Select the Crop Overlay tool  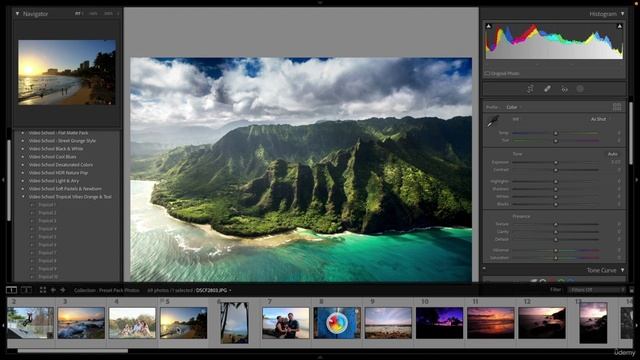(x=530, y=89)
